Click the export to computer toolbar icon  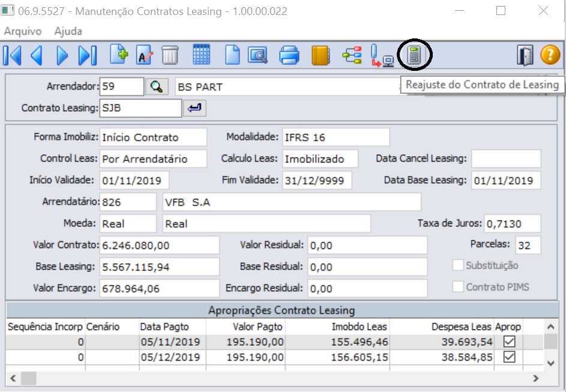pos(382,56)
